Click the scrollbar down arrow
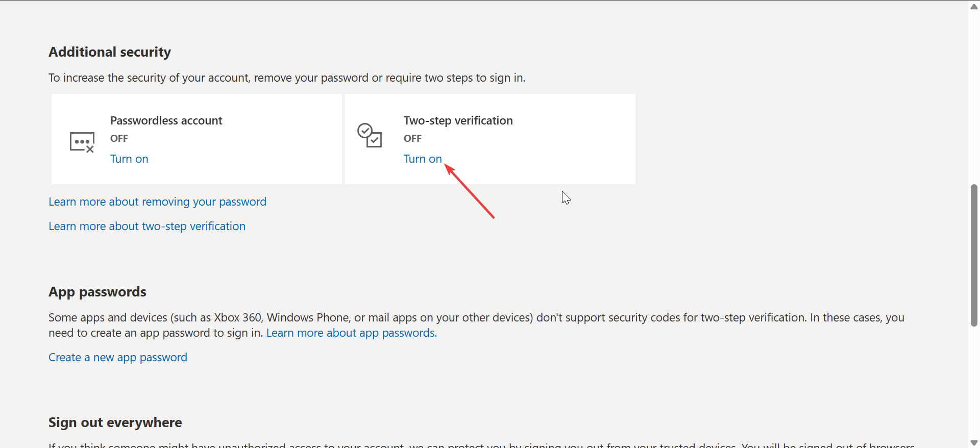980x448 pixels. pos(974,442)
